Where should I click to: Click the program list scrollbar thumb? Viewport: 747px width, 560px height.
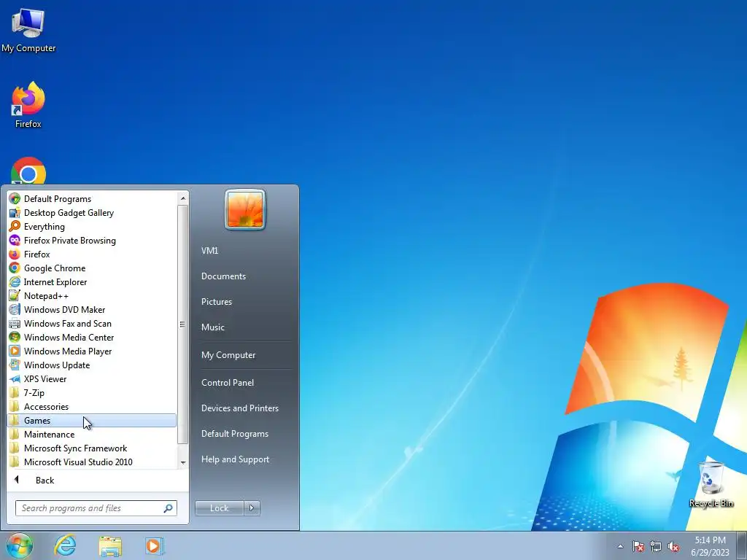183,324
